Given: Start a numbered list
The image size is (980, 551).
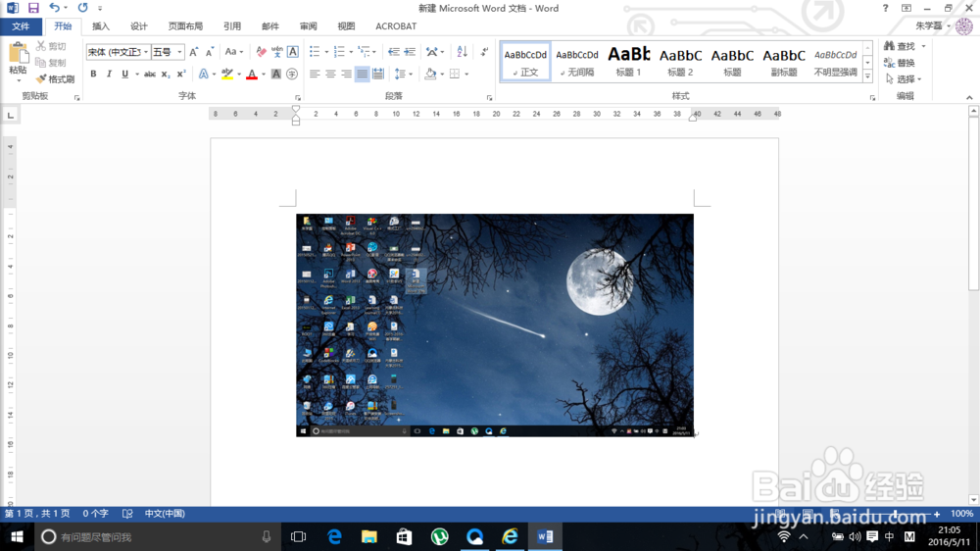Looking at the screenshot, I should coord(339,52).
